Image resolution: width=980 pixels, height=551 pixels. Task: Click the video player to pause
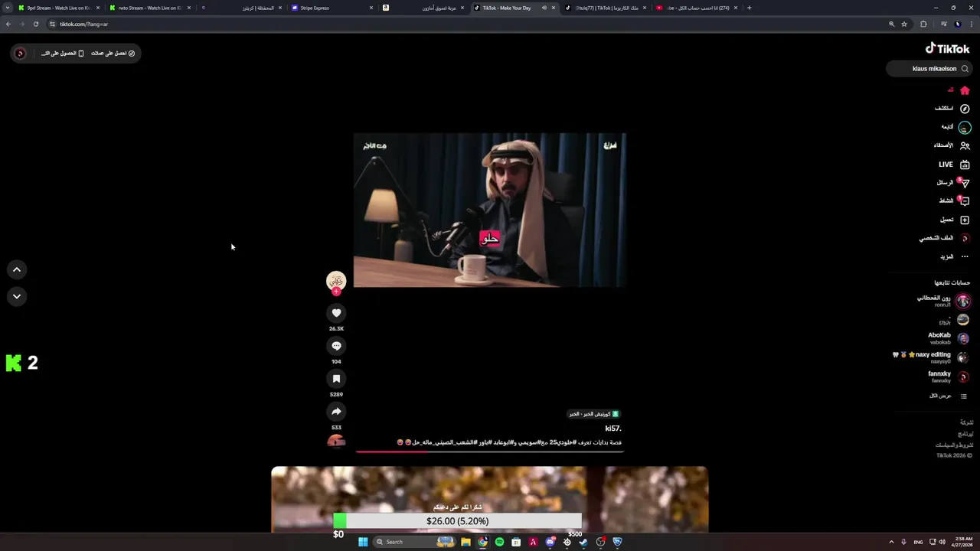489,210
